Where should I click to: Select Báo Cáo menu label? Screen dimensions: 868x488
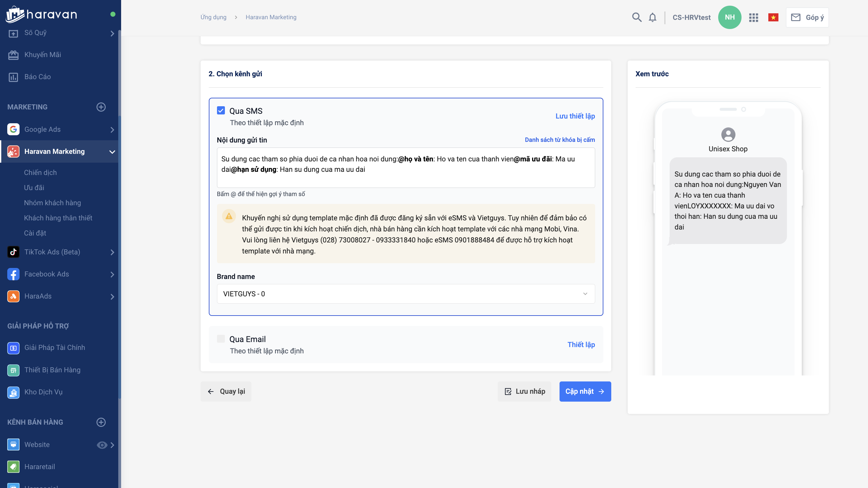coord(38,77)
